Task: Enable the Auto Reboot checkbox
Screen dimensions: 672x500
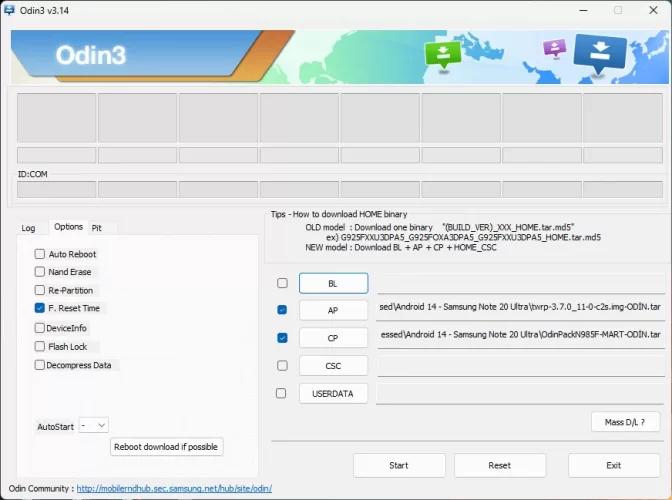Action: click(x=40, y=254)
